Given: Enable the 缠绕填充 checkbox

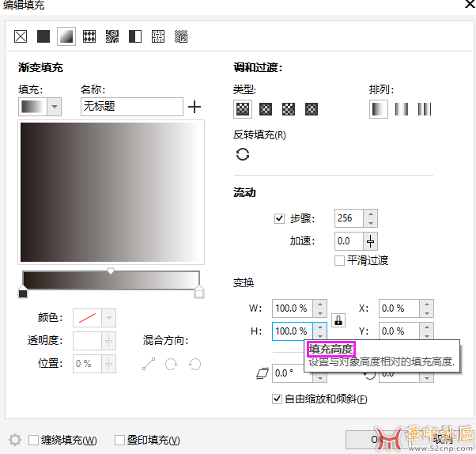Looking at the screenshot, I should click(x=33, y=440).
